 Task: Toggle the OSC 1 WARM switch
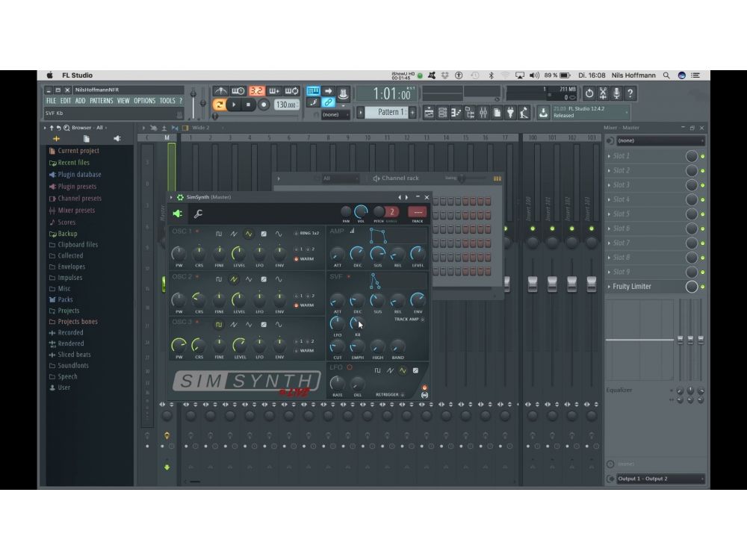tap(296, 259)
